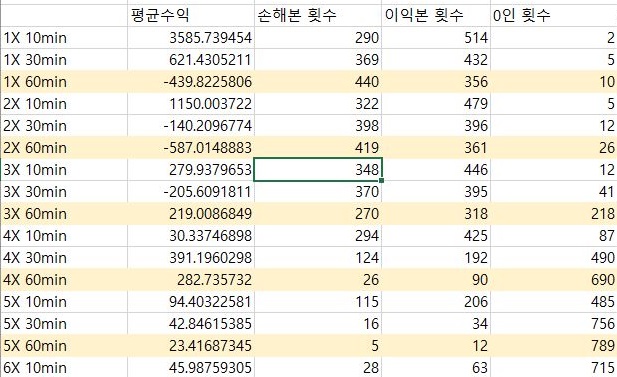Select the zero count cell 490
The image size is (617, 377).
coord(554,258)
